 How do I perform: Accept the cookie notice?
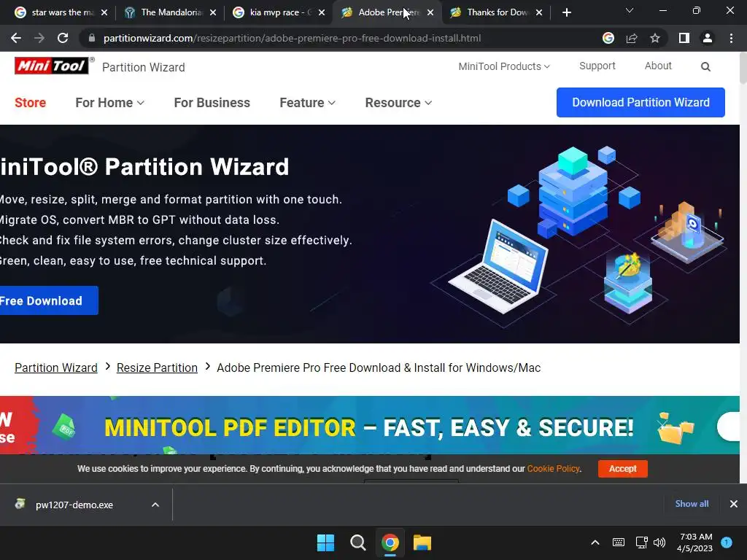(x=623, y=469)
